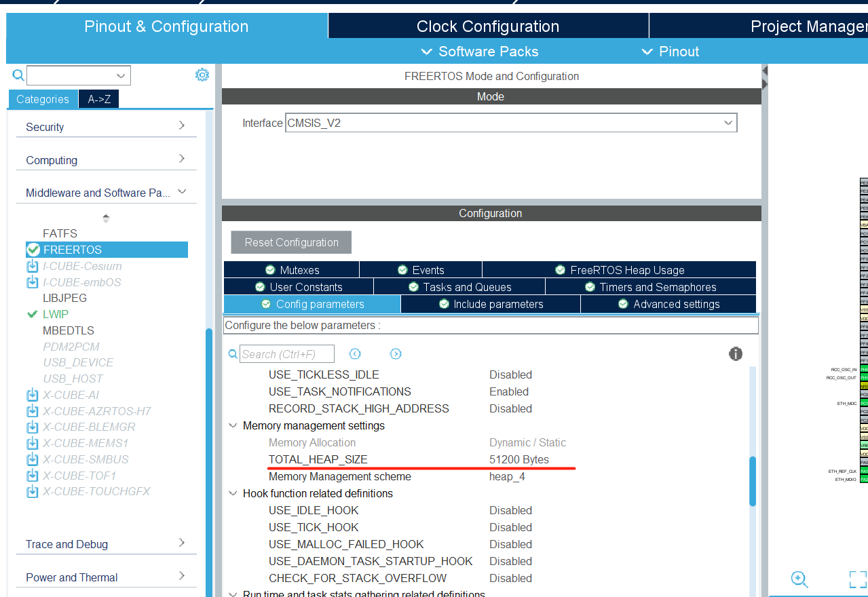Click the green check icon beside FREERTOS
The image size is (868, 597).
33,250
